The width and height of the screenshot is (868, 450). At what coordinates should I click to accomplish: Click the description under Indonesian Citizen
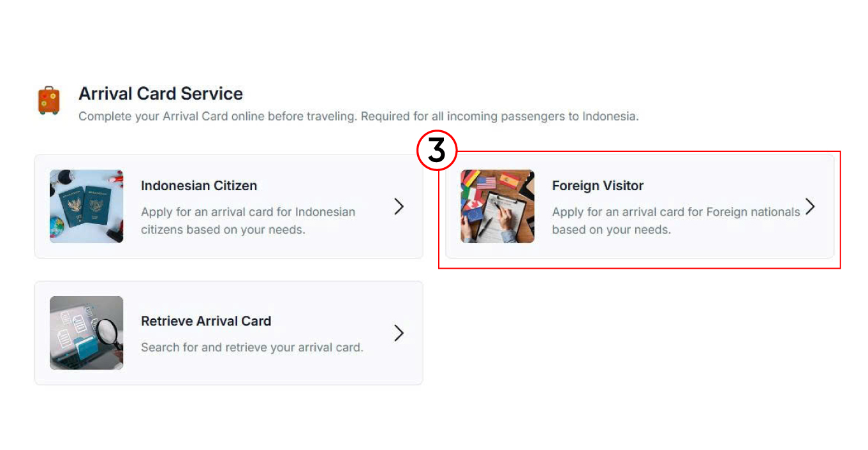247,220
